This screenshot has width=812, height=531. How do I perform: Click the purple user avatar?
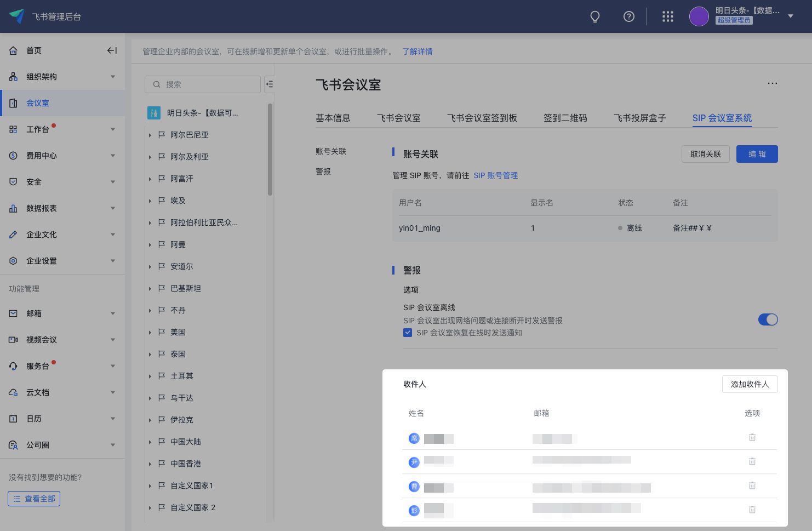click(699, 16)
